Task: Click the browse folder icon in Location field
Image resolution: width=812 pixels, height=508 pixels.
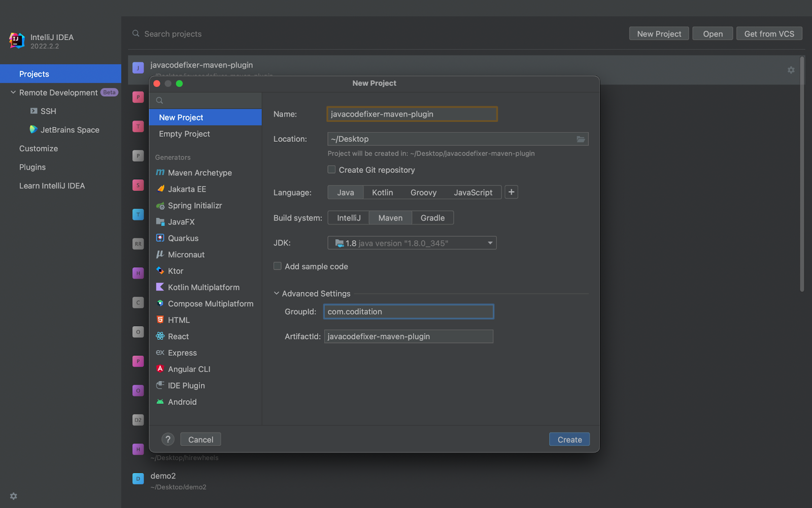Action: point(581,139)
